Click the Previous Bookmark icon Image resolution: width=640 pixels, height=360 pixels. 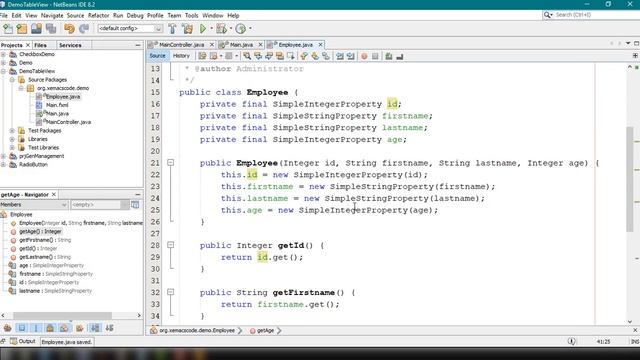click(304, 56)
